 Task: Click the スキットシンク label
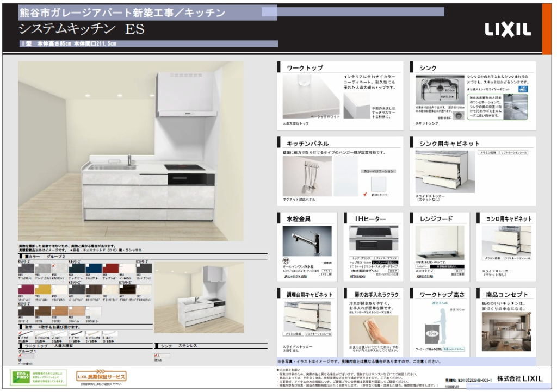(426, 123)
